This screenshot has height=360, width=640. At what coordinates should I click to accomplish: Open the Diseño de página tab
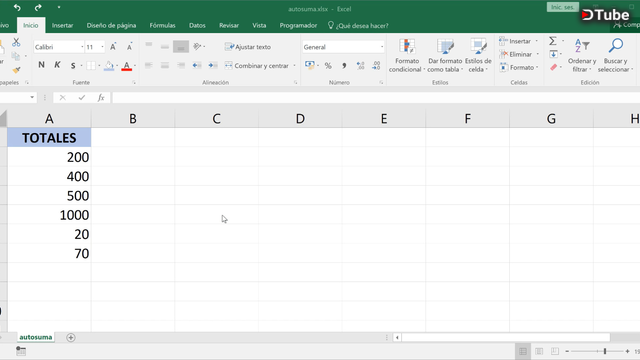point(111,25)
